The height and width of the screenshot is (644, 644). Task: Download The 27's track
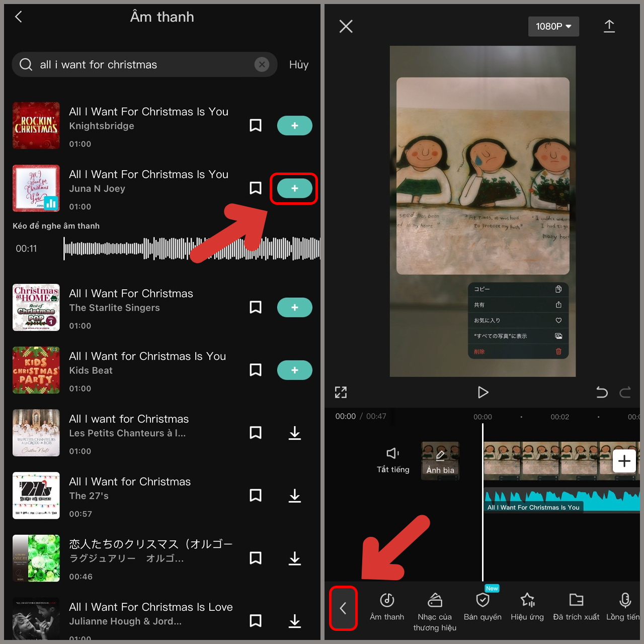pos(295,496)
